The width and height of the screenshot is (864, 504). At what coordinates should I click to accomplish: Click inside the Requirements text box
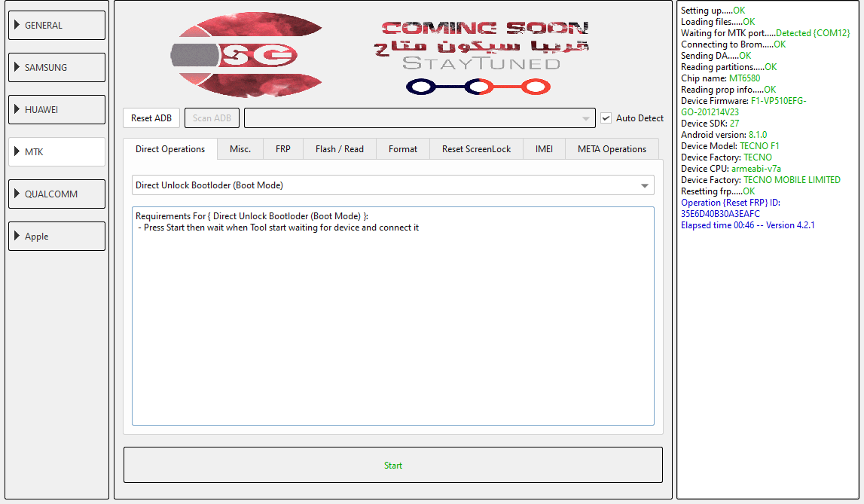coord(393,316)
